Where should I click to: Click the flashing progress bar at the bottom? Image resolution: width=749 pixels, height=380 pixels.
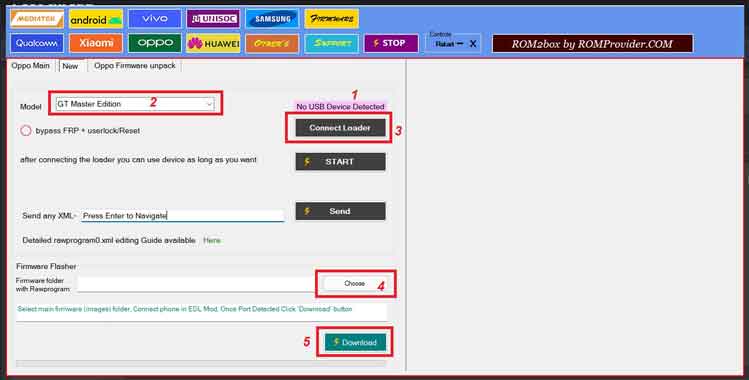click(201, 363)
